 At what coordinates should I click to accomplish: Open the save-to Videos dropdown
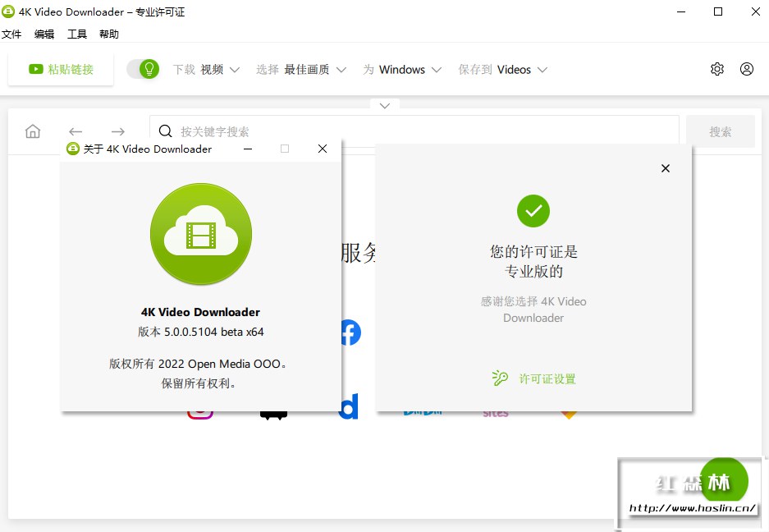tap(503, 70)
